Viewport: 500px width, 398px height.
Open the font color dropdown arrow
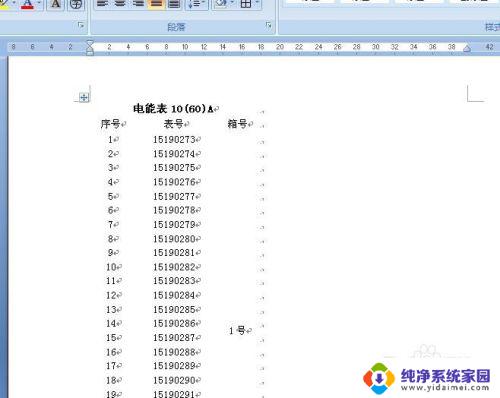[39, 3]
